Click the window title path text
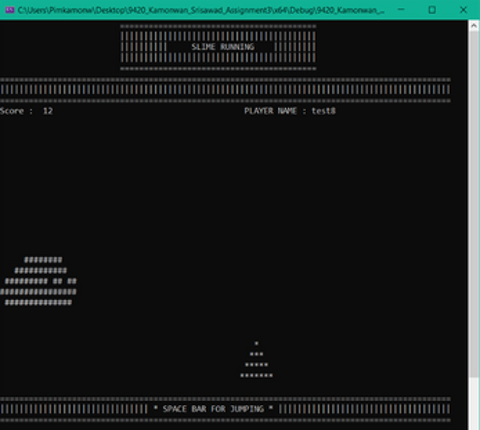Image resolution: width=480 pixels, height=430 pixels. click(201, 10)
